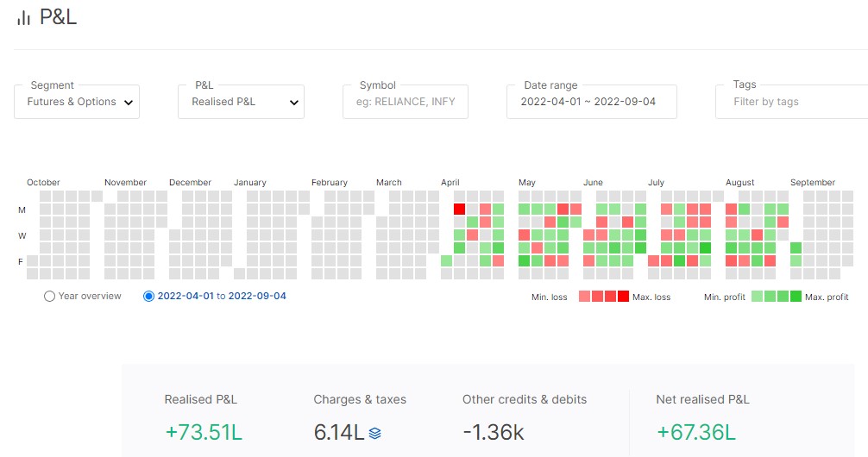This screenshot has width=868, height=457.
Task: Open the Realised P&L type dropdown
Action: point(241,102)
